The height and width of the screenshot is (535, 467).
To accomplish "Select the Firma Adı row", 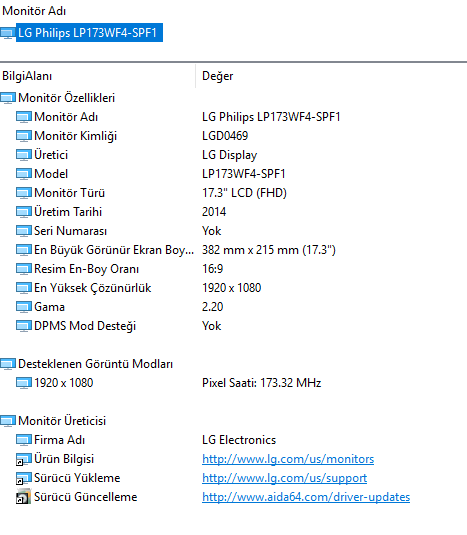I will click(233, 440).
